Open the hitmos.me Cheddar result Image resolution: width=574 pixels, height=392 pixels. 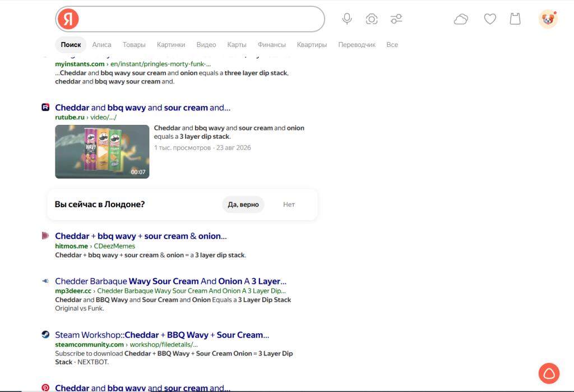pyautogui.click(x=141, y=236)
